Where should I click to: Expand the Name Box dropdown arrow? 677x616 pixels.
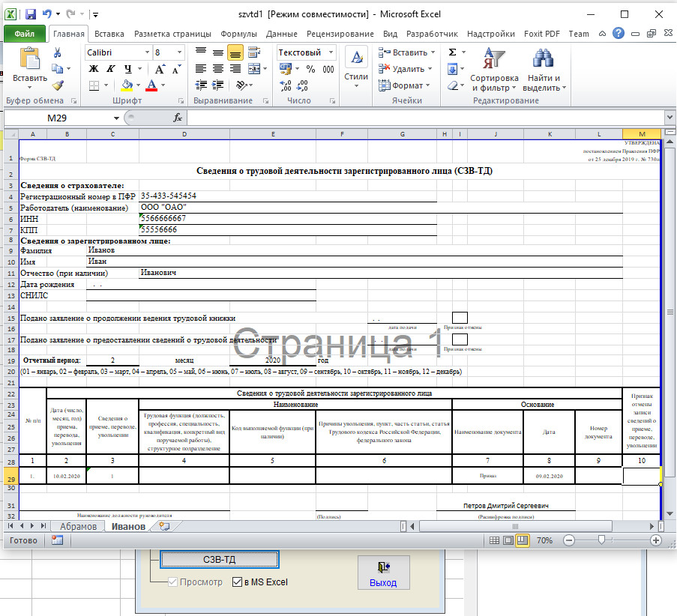pyautogui.click(x=116, y=118)
